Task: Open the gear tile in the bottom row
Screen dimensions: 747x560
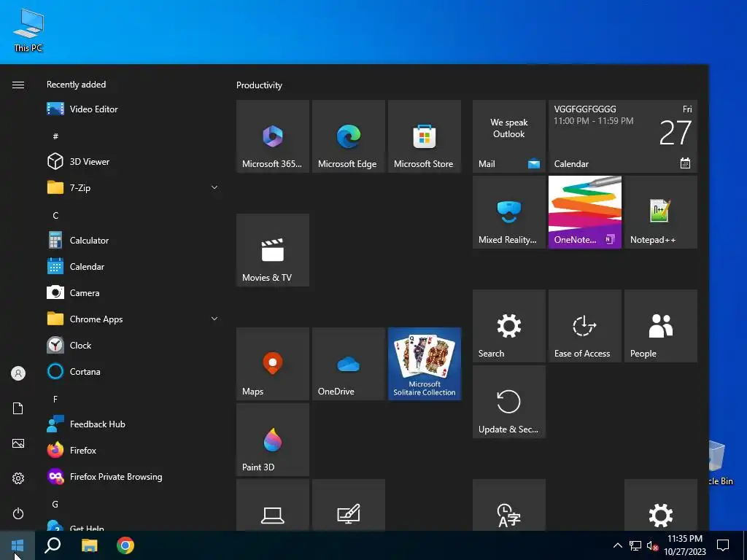Action: point(661,505)
